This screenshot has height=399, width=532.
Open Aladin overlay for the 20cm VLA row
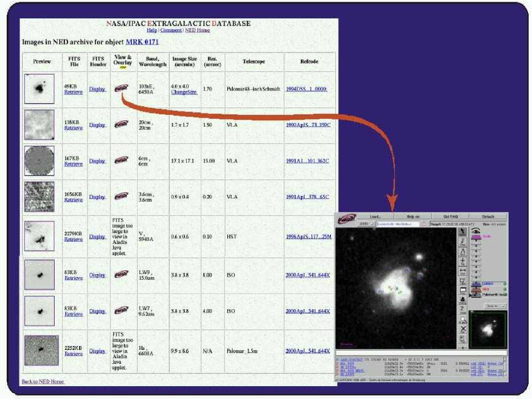pos(121,124)
